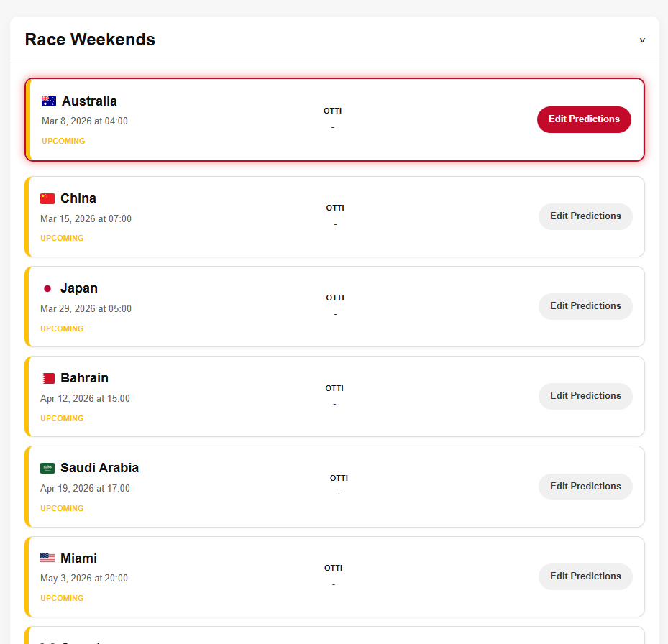This screenshot has width=668, height=644.
Task: Click the Saudi Arabia flag icon
Action: pos(47,468)
